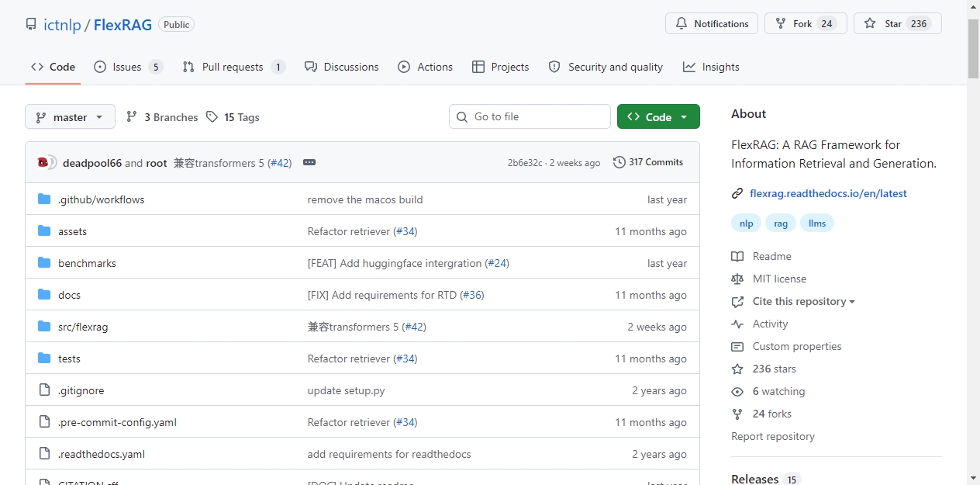Open PR #34 link in assets row
Image resolution: width=980 pixels, height=485 pixels.
click(405, 231)
